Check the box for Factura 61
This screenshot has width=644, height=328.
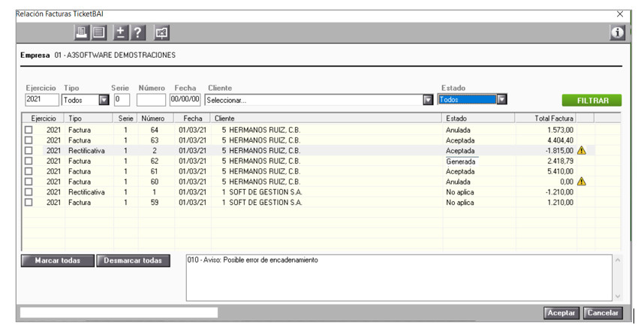point(29,171)
